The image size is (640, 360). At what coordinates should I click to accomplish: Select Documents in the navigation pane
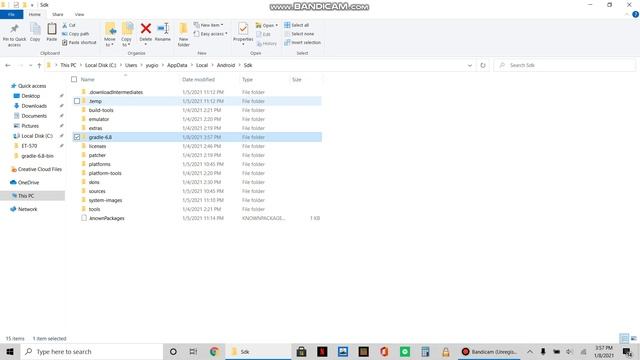coord(34,116)
